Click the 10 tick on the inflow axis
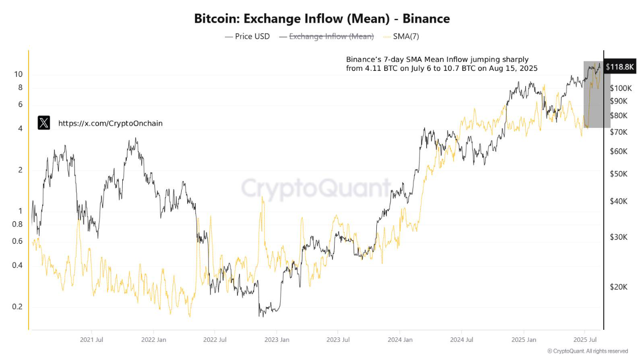Image resolution: width=644 pixels, height=362 pixels. click(x=19, y=74)
